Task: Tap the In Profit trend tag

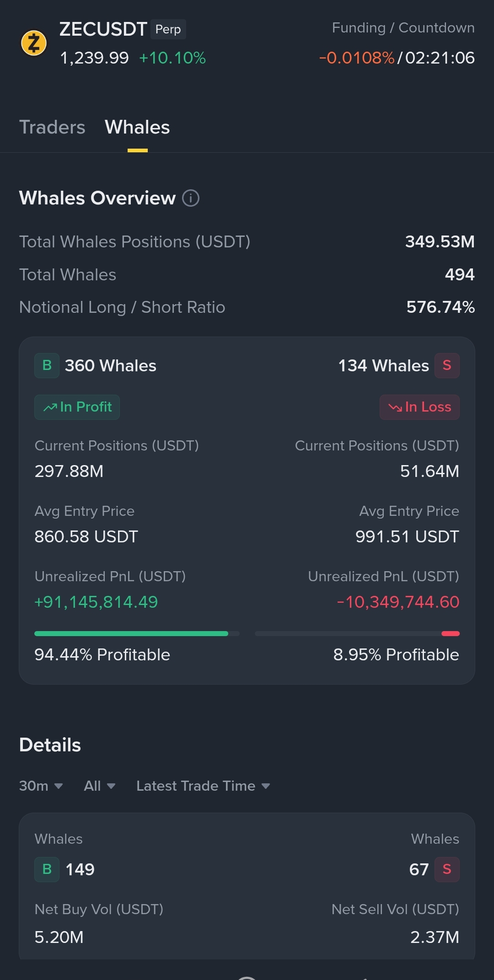Action: [x=77, y=407]
